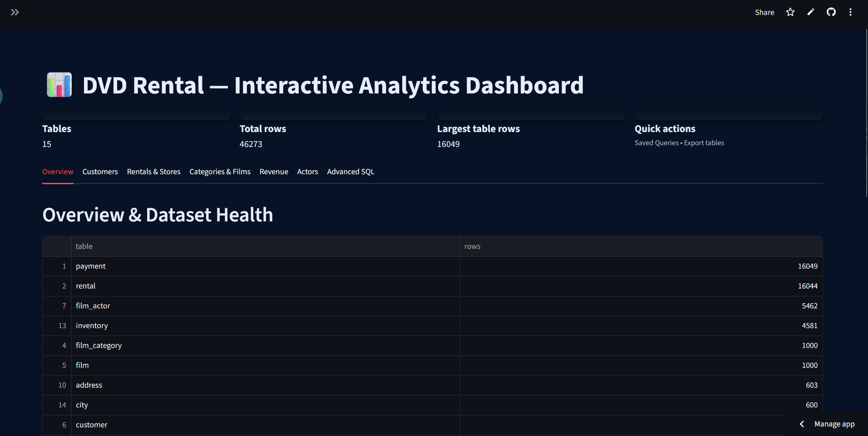
Task: Open the three-dot options menu
Action: click(x=851, y=12)
